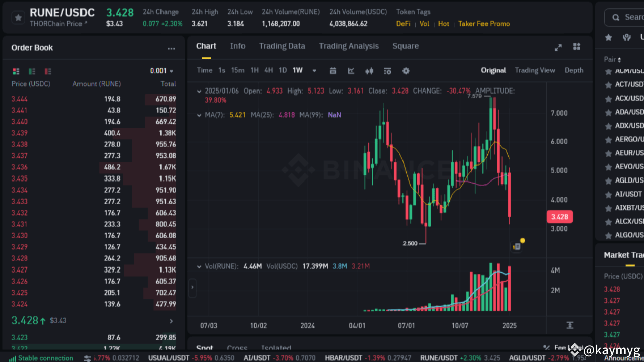Open the Taker Fee Promo tag
The height and width of the screenshot is (362, 644).
pos(484,24)
